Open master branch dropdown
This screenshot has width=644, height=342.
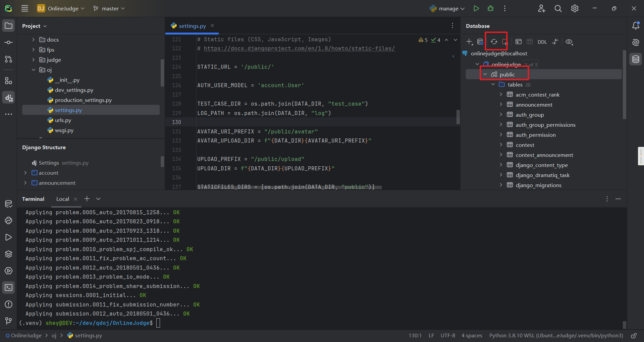(109, 8)
